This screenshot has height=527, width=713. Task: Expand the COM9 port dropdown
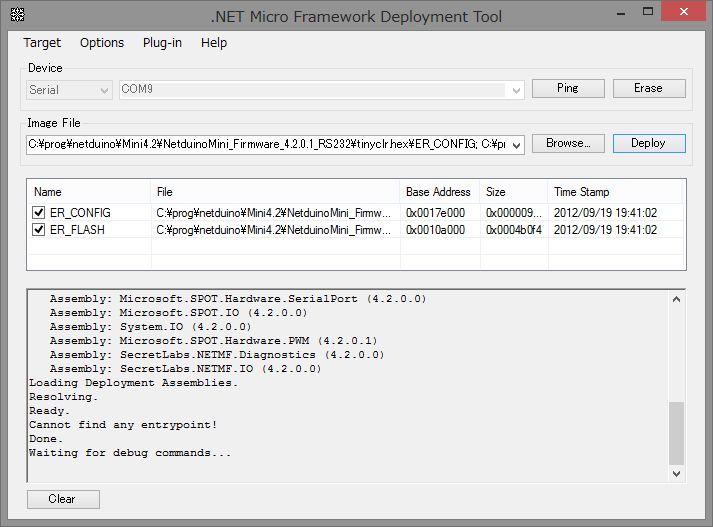[516, 90]
